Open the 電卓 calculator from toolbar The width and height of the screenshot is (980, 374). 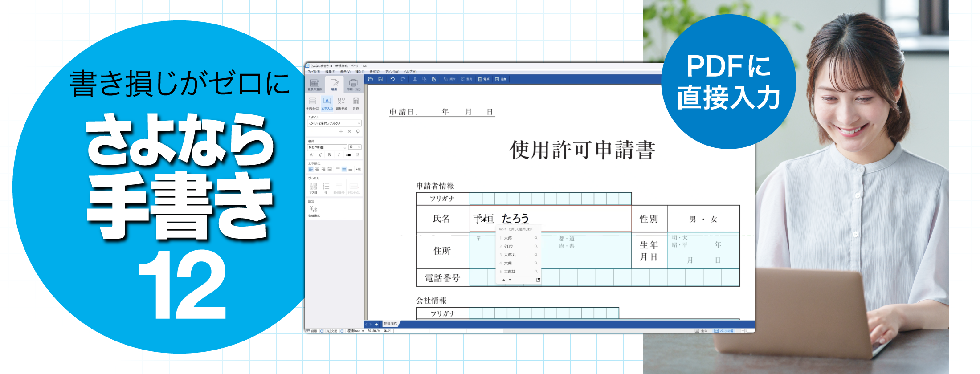[484, 79]
